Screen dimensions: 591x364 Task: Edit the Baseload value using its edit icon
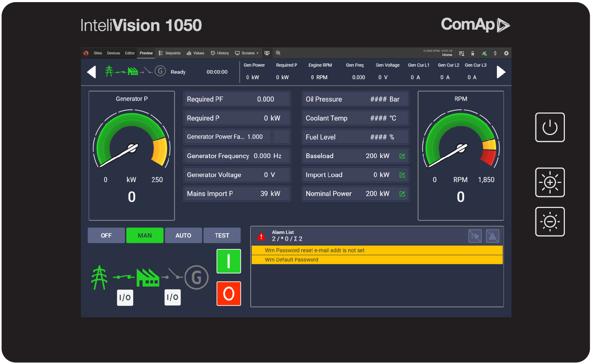point(402,156)
